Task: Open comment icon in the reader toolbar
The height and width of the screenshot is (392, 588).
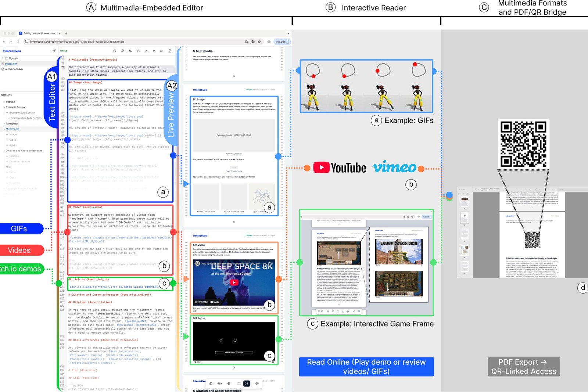Action: tap(359, 311)
